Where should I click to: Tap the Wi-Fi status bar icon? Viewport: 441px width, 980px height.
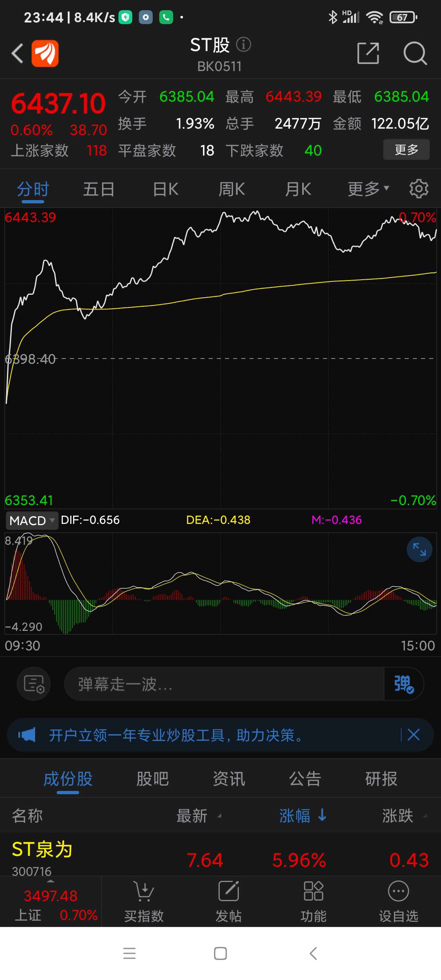click(x=374, y=17)
